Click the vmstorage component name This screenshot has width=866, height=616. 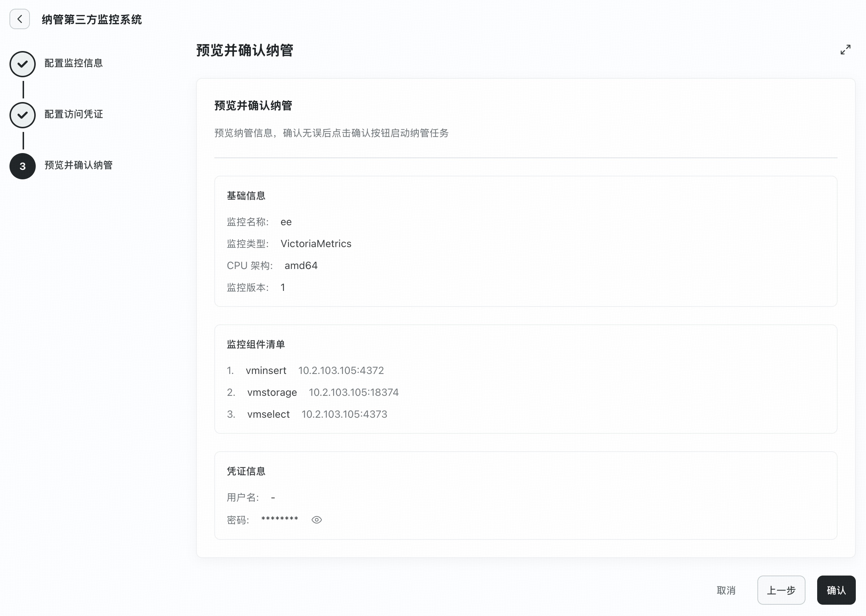coord(272,392)
